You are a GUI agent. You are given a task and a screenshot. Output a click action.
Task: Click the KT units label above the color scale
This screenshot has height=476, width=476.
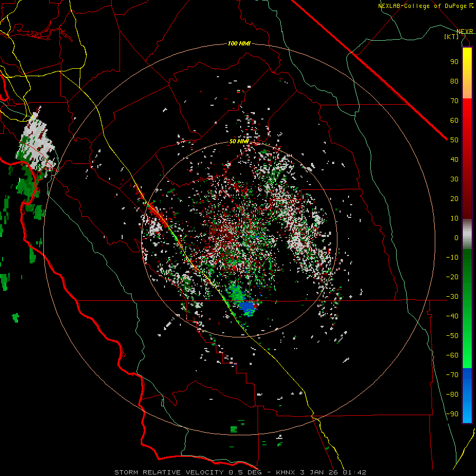point(452,36)
